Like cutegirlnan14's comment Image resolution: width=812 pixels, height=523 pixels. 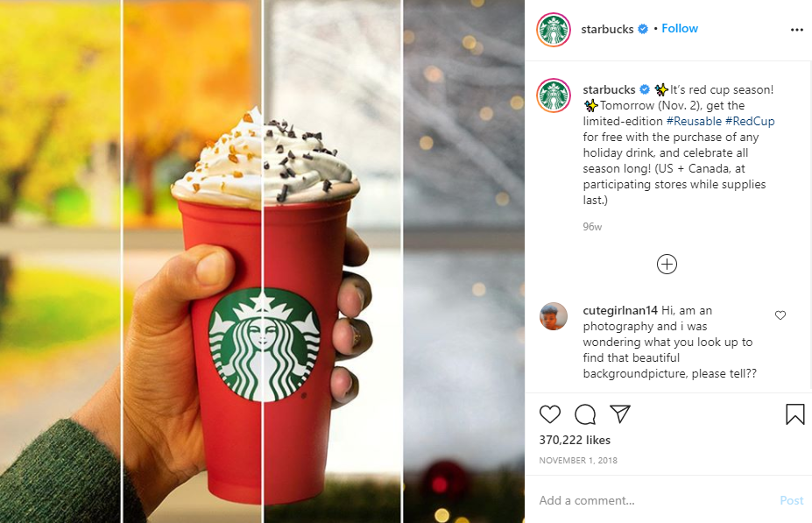(780, 315)
